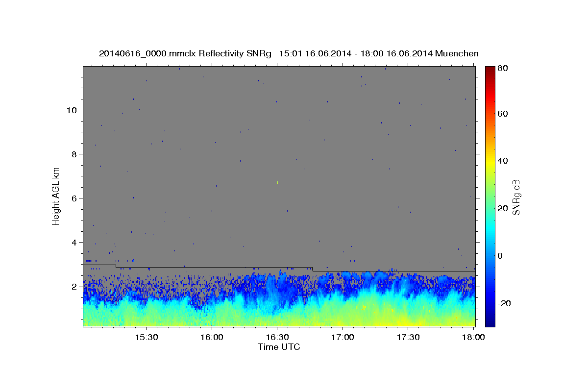Viewport: 588px width, 392px height.
Task: Click the height tick label 6
Action: 74,198
